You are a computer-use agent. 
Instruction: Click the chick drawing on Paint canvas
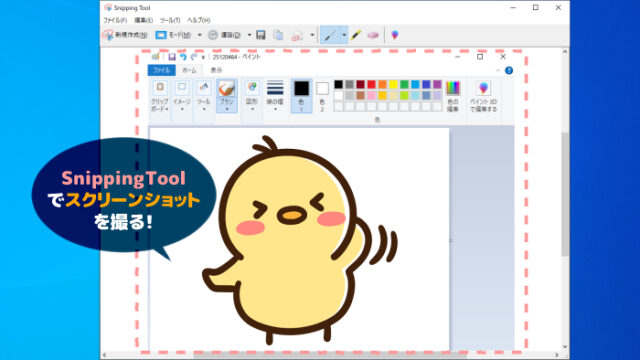coord(300,241)
